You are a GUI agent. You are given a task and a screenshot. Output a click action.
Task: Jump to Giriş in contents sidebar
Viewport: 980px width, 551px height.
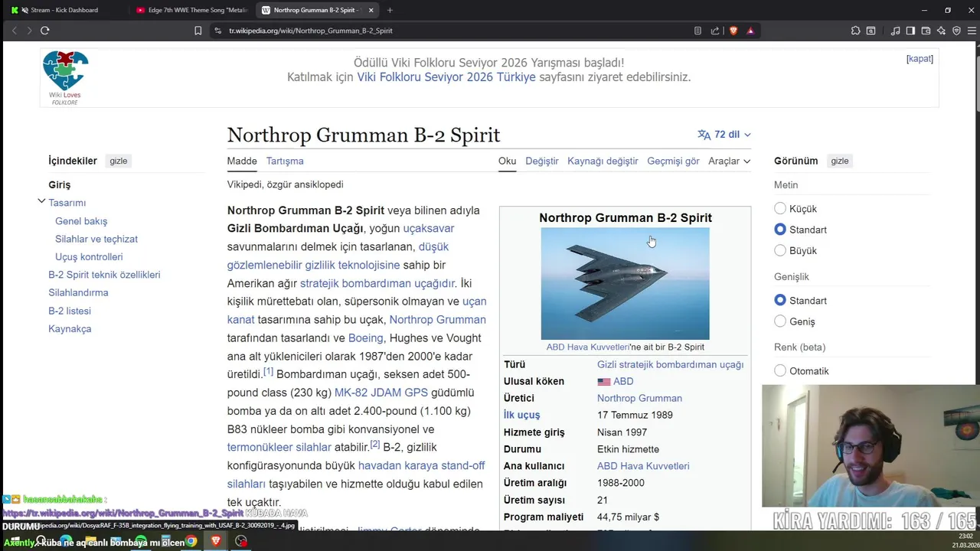[x=59, y=184]
